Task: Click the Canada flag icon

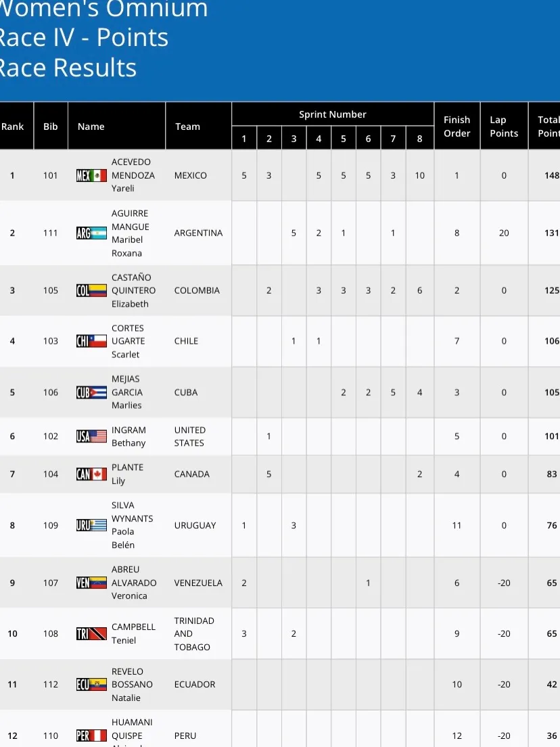Action: click(x=91, y=474)
